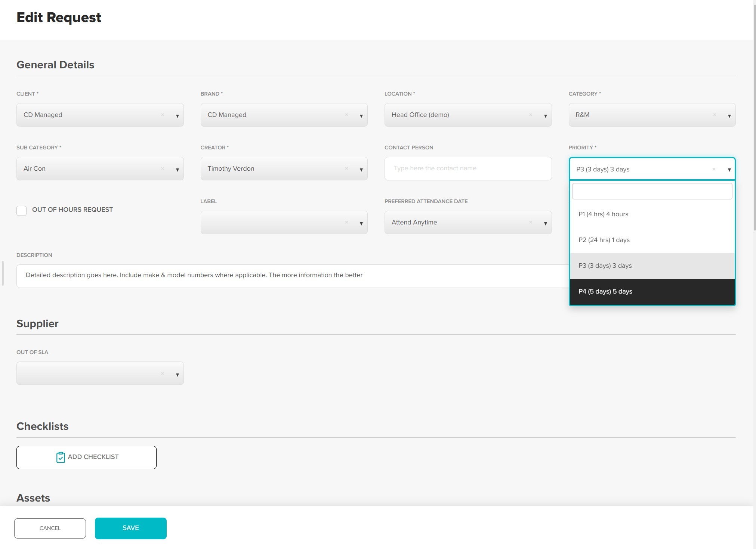
Task: Open the Label dropdown
Action: pyautogui.click(x=361, y=223)
